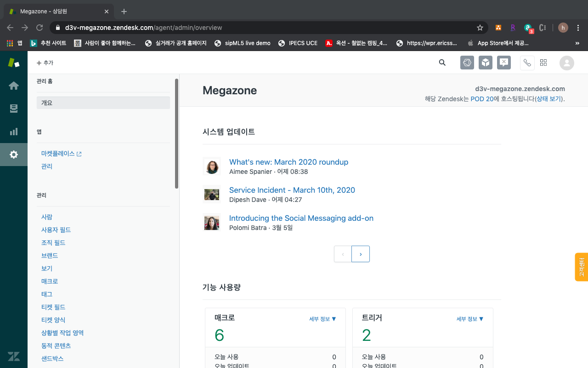Click Polomi Batra's avatar thumbnail
This screenshot has width=588, height=368.
point(212,222)
